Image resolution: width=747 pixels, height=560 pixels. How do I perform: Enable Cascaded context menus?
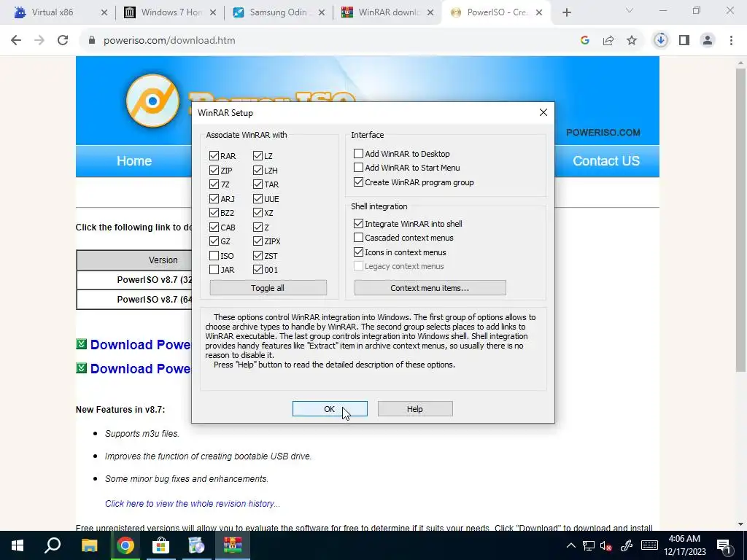point(358,238)
